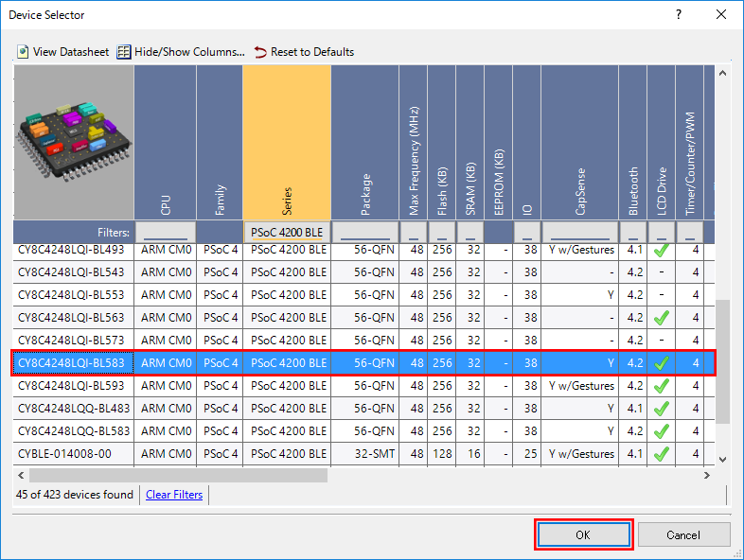Reset to Defaults toolbar text

tap(312, 52)
